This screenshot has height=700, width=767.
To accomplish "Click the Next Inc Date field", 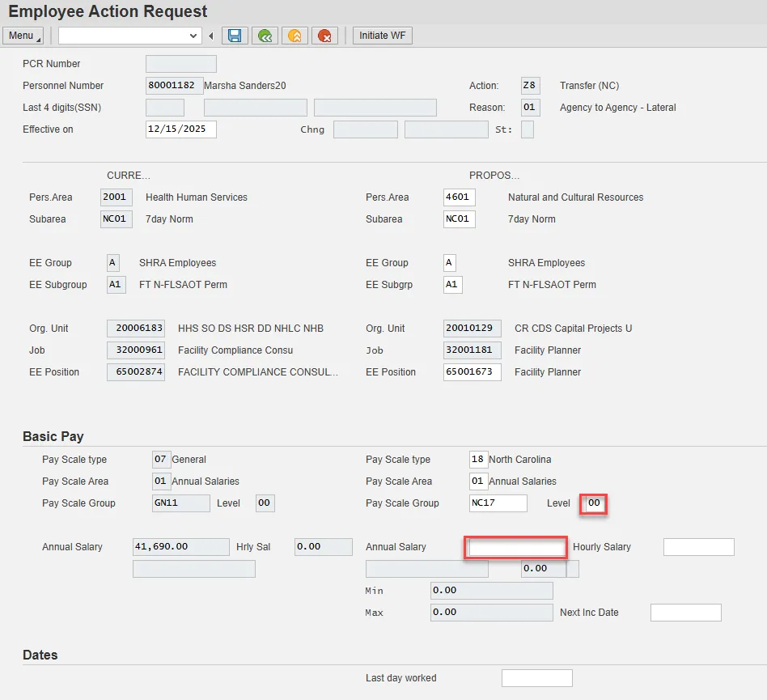I will [x=685, y=613].
